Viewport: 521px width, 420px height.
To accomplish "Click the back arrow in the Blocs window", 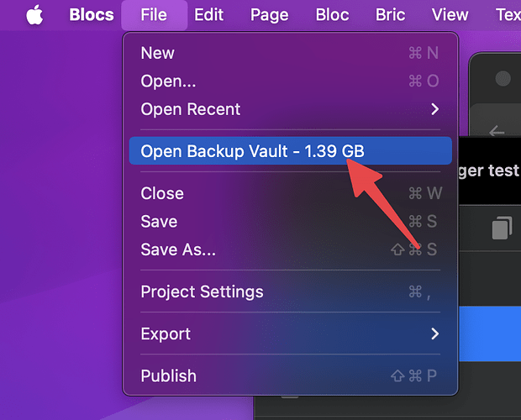I will [496, 132].
